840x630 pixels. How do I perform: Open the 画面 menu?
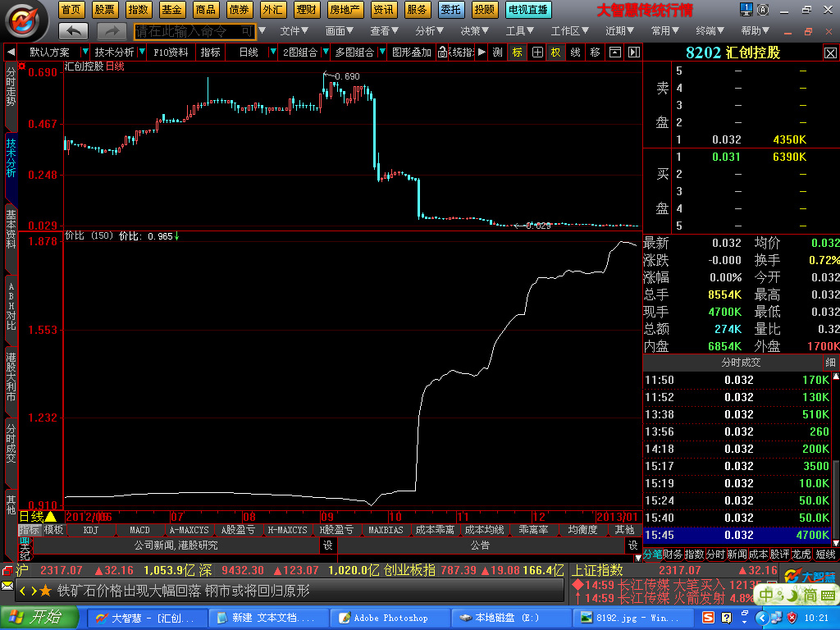pos(340,31)
